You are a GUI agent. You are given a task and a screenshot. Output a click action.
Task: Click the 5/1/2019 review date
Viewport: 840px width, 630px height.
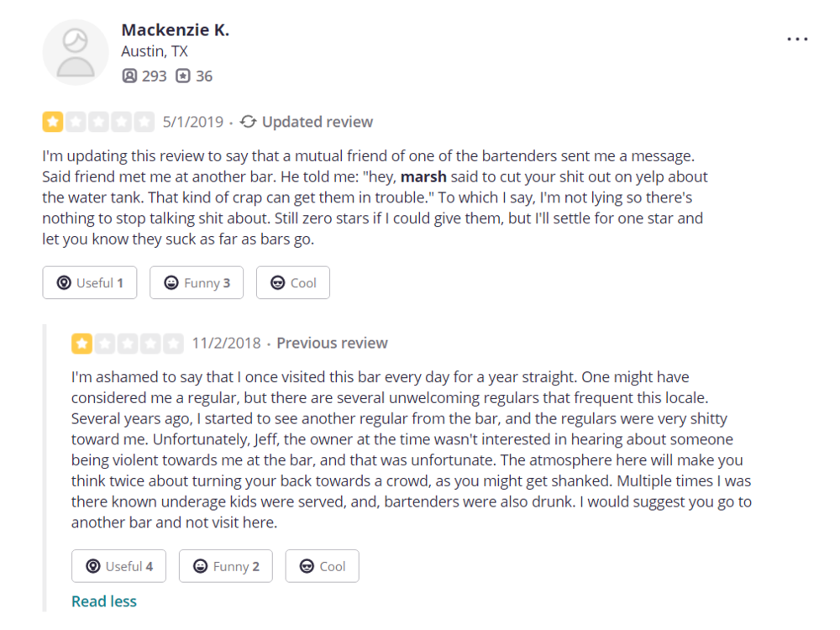click(x=193, y=122)
